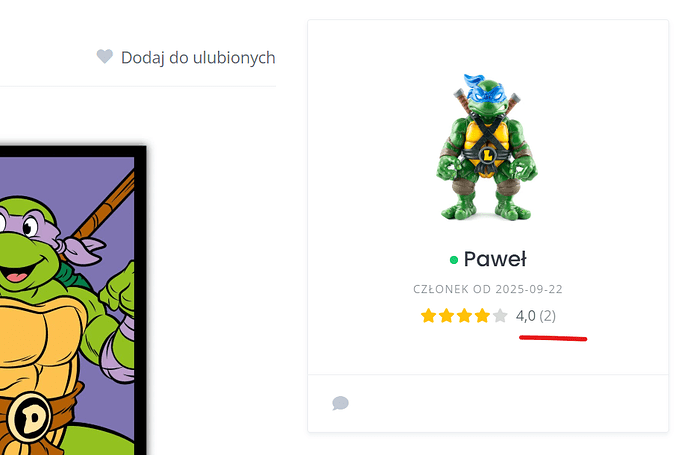Image resolution: width=690 pixels, height=455 pixels.
Task: Select the fifth gray empty star
Action: pyautogui.click(x=500, y=316)
